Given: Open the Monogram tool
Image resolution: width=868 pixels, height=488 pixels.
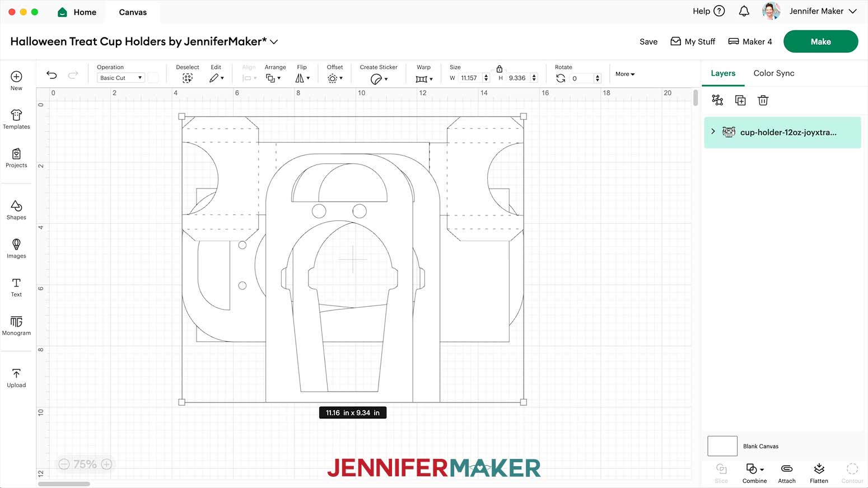Looking at the screenshot, I should 16,326.
